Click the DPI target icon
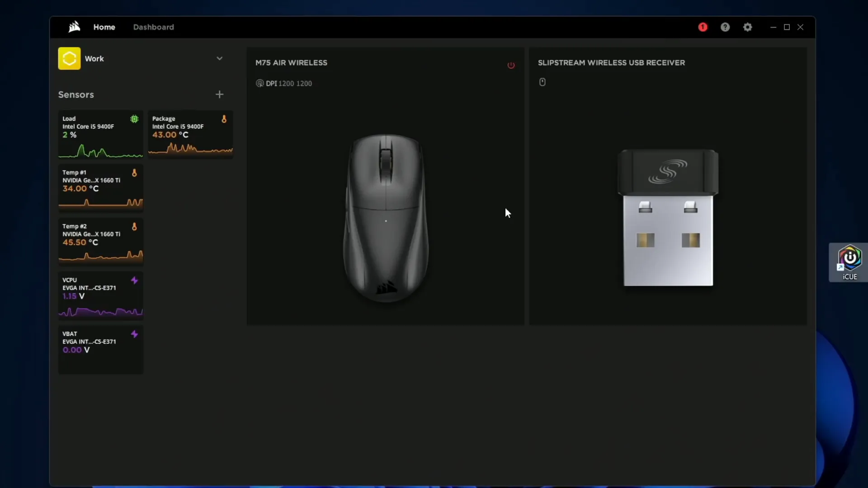This screenshot has height=488, width=868. click(x=259, y=83)
